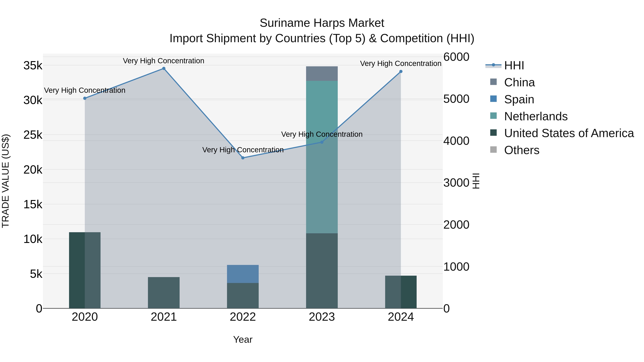Screen dimensions: 644x362
Task: Click the 'Year' x-axis title
Action: pos(243,340)
